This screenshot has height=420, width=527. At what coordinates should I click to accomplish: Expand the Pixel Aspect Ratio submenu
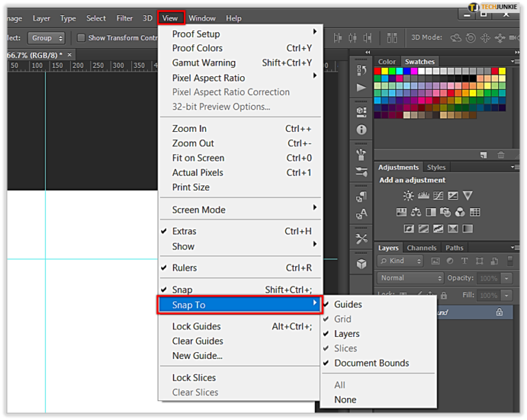[240, 78]
